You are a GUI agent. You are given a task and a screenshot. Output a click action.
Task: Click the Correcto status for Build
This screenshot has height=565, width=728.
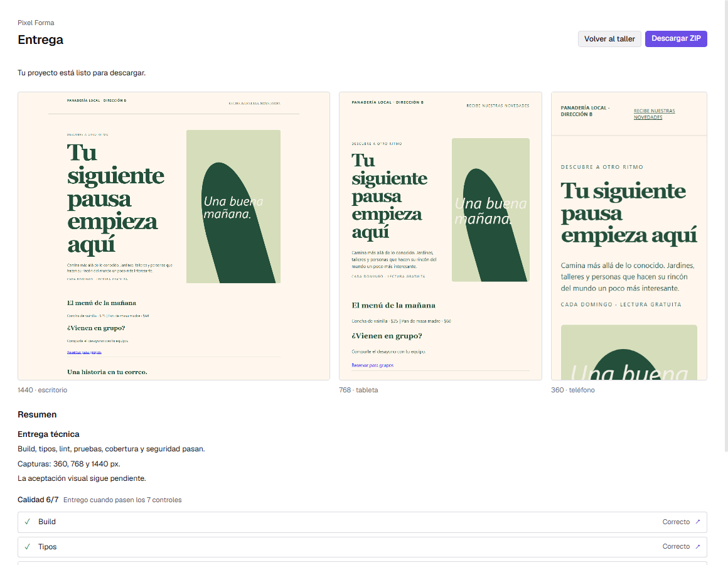(676, 522)
